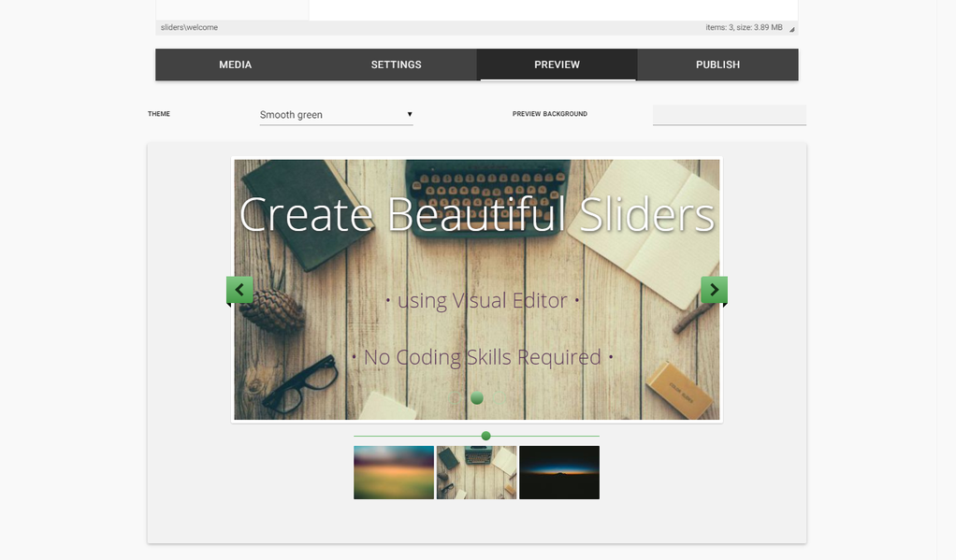Viewport: 956px width, 560px height.
Task: Select the PREVIEW tab
Action: [x=558, y=65]
